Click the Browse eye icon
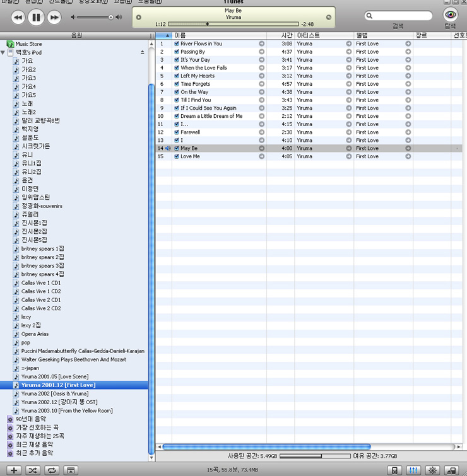The image size is (467, 476). [451, 15]
